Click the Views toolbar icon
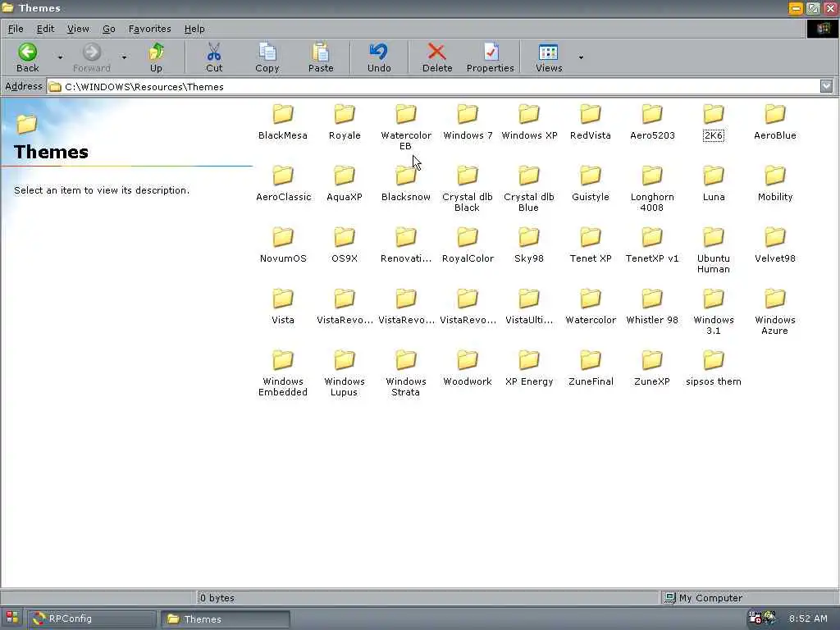Image resolution: width=840 pixels, height=630 pixels. coord(549,57)
